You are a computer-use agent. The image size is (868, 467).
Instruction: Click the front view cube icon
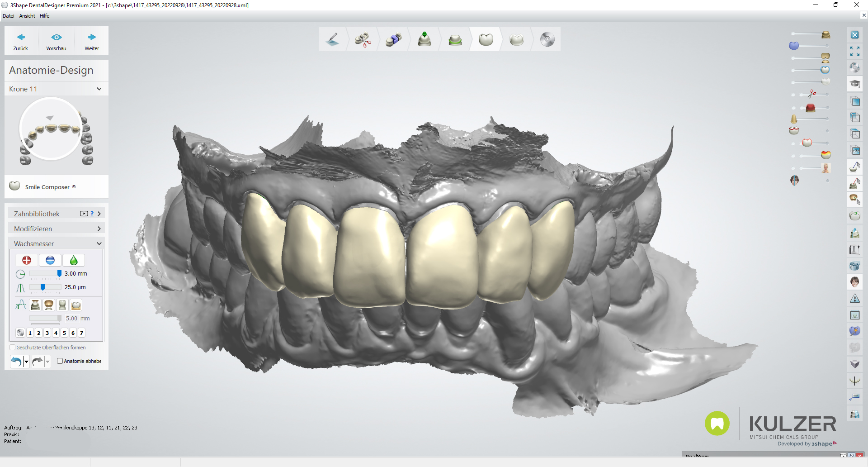(854, 101)
